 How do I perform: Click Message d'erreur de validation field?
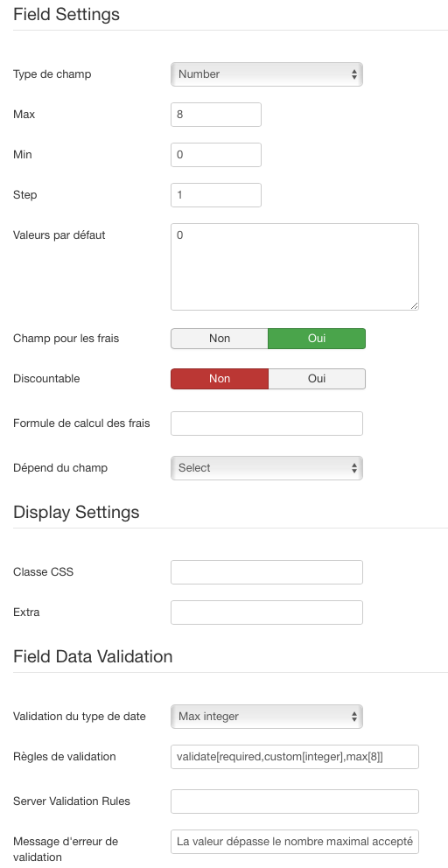[x=295, y=842]
